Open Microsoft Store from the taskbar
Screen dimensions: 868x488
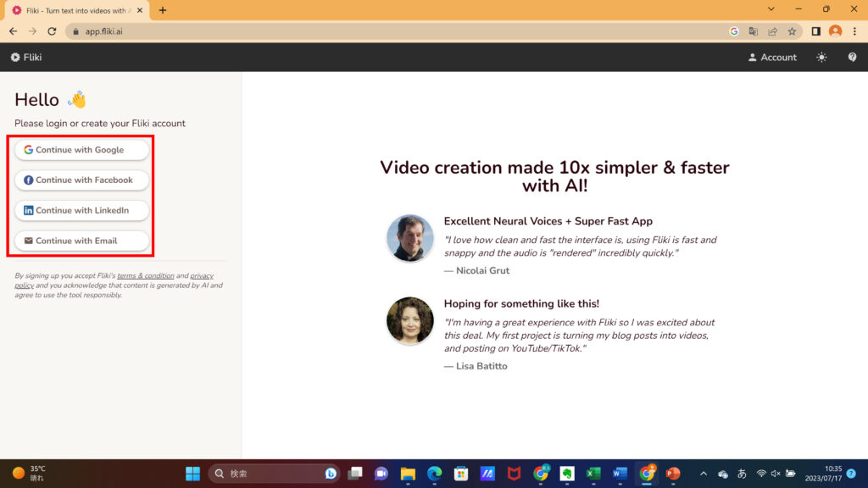tap(461, 474)
